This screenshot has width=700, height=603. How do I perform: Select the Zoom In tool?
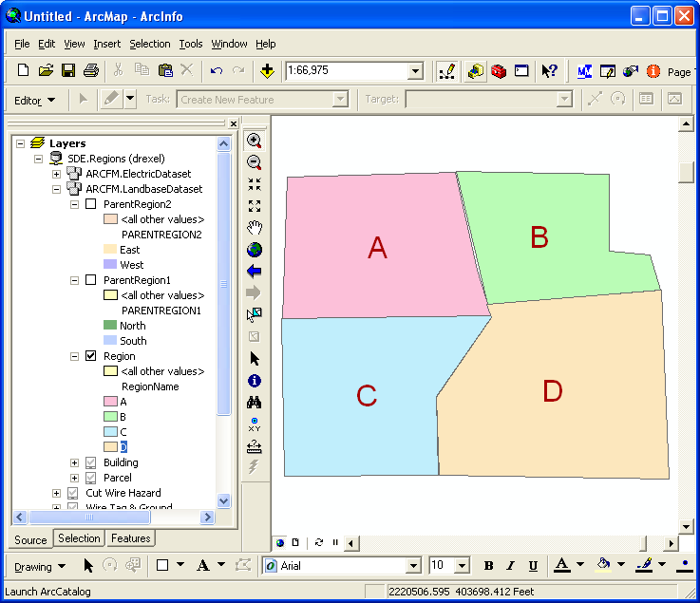point(254,141)
